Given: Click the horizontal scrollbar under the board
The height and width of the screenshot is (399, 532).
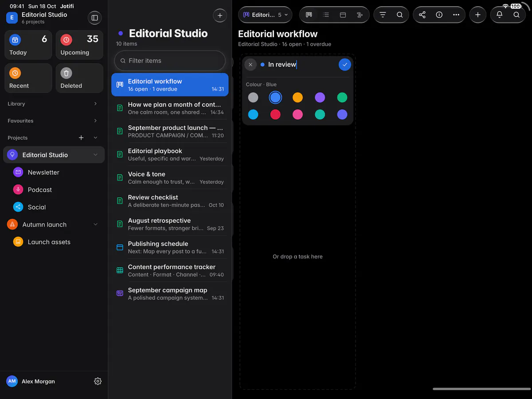Looking at the screenshot, I should pos(481,389).
